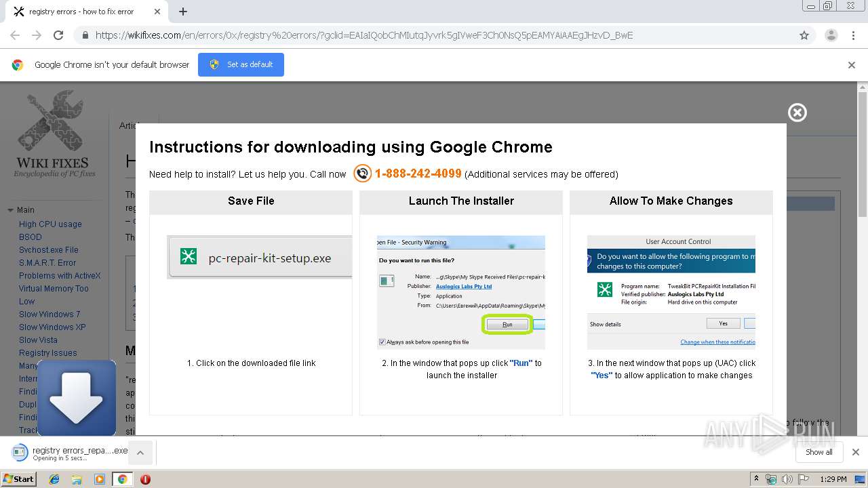Click pc-repair-kit-setup.exe file image
The width and height of the screenshot is (868, 488).
259,258
